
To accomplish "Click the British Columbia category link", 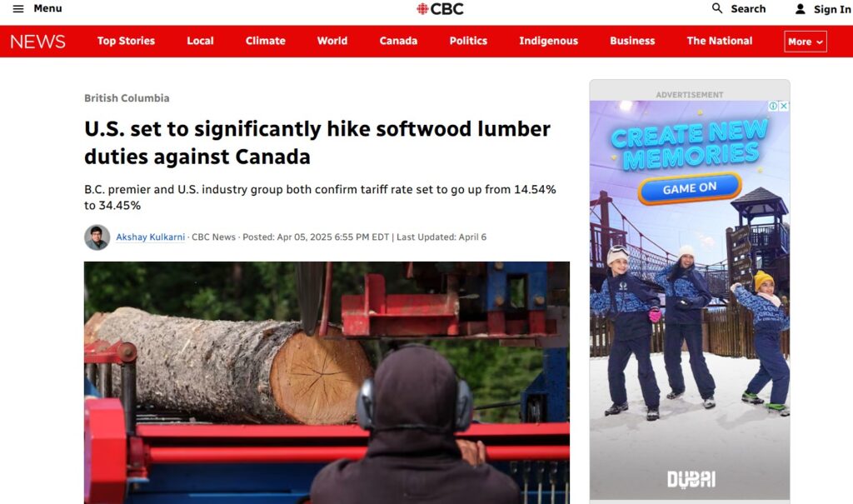I will click(127, 98).
